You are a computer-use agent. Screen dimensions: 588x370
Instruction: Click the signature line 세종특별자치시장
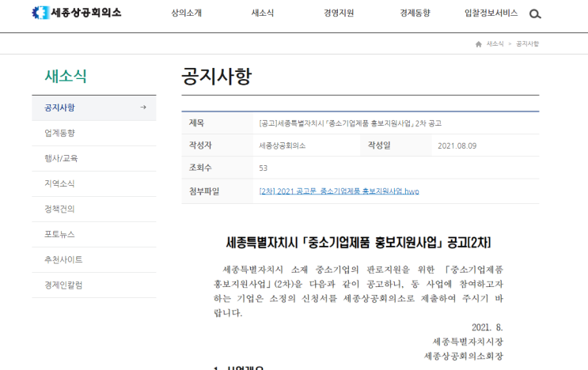coord(468,342)
